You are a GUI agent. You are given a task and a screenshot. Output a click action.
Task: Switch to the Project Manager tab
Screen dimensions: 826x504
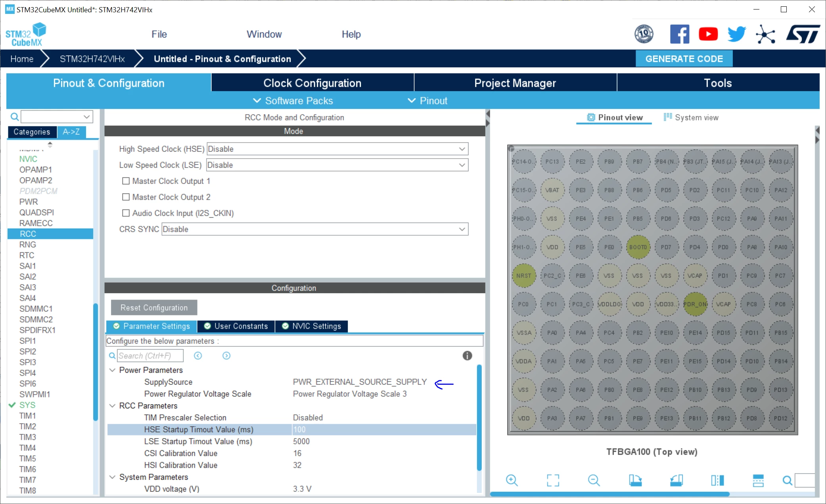515,83
